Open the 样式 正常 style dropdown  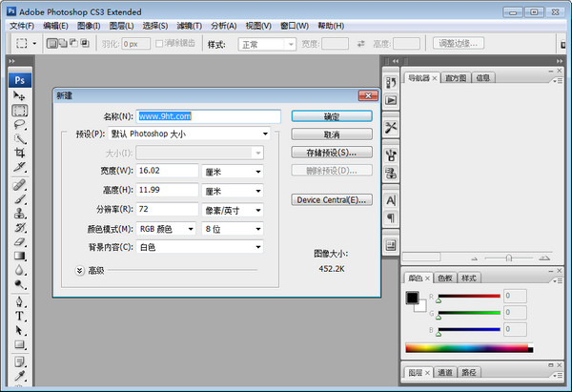[x=267, y=44]
